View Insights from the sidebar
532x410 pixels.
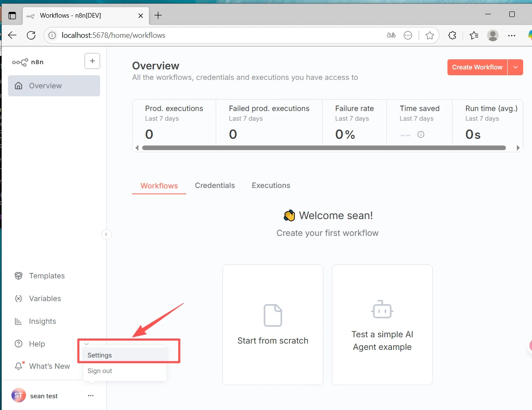(x=42, y=321)
